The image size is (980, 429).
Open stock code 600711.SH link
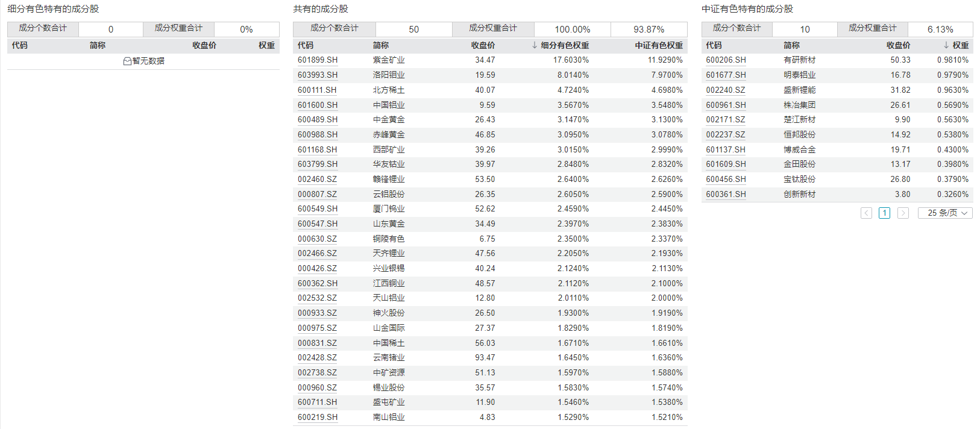point(318,402)
